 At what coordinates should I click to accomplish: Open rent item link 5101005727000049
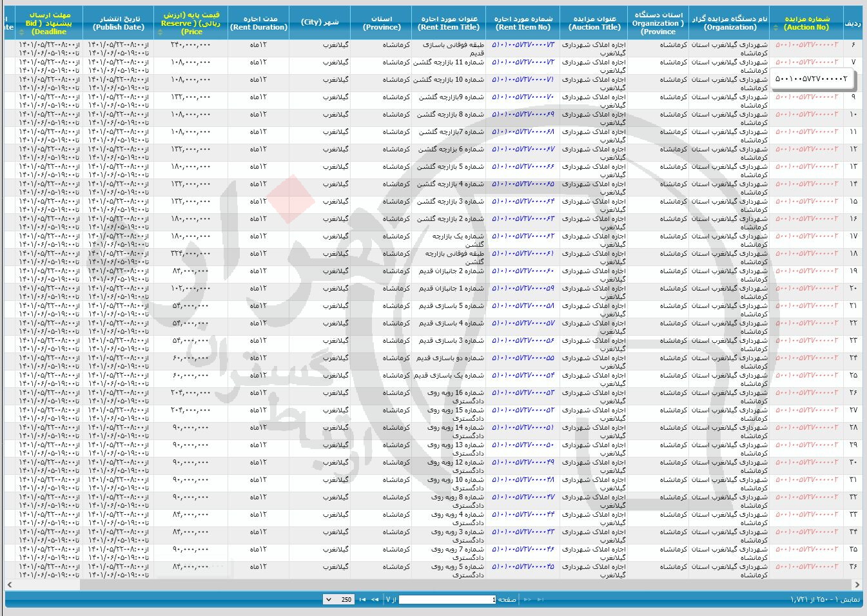click(523, 462)
